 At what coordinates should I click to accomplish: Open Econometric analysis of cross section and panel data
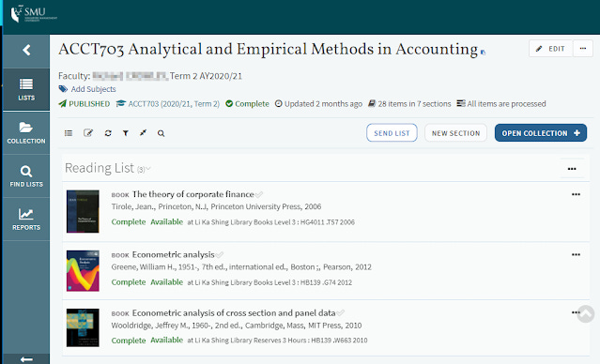coord(234,313)
